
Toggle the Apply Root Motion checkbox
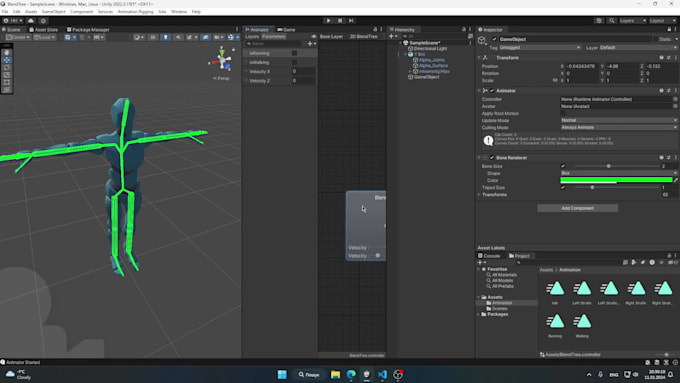coord(563,113)
